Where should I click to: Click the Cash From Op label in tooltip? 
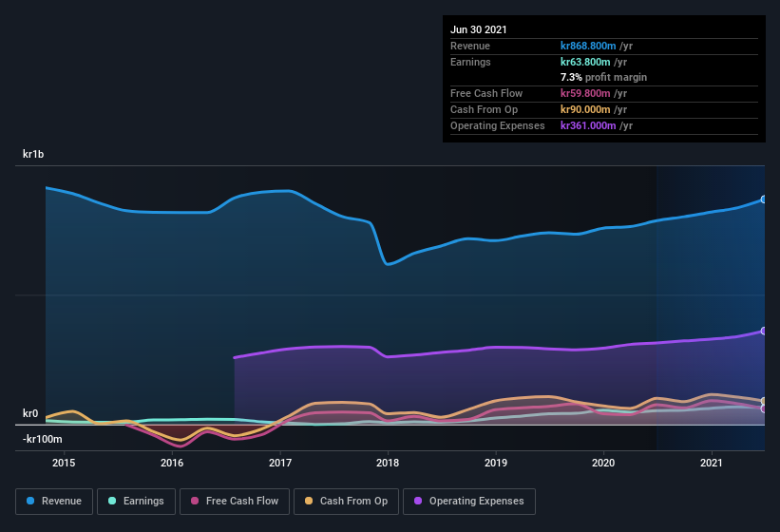click(484, 109)
